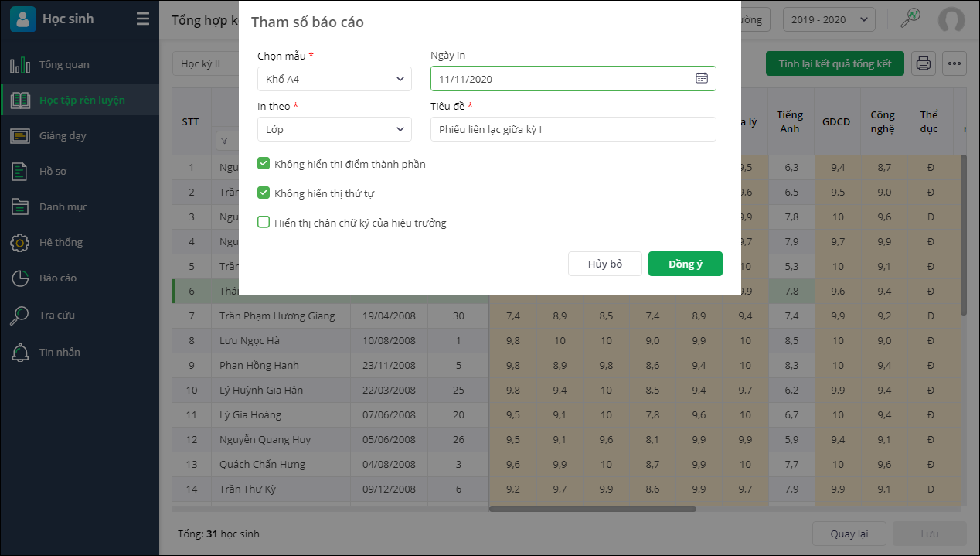Click the Hệ thống gear icon
Screen dimensions: 980x556
[x=20, y=242]
